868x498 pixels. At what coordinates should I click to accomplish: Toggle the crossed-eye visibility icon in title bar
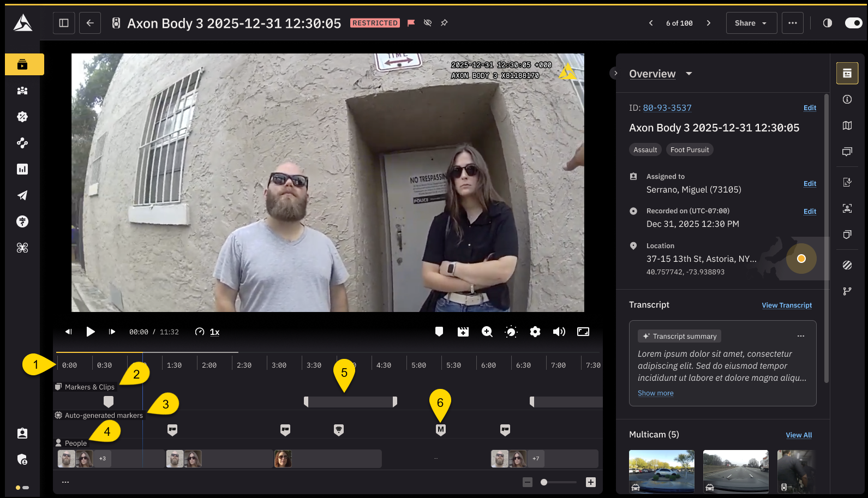[x=428, y=23]
